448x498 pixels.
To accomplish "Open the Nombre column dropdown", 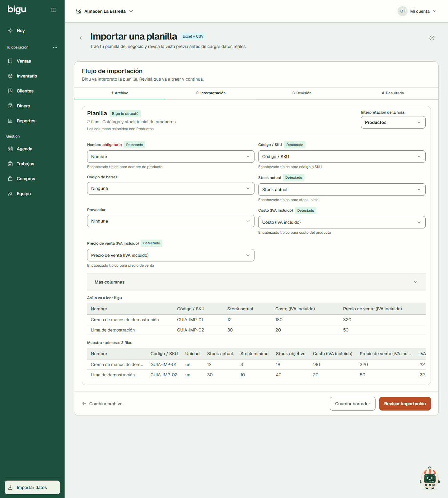I will pos(171,157).
